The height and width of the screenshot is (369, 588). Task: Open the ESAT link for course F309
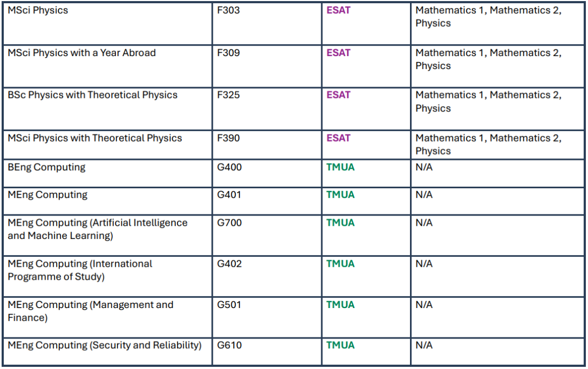pyautogui.click(x=338, y=53)
